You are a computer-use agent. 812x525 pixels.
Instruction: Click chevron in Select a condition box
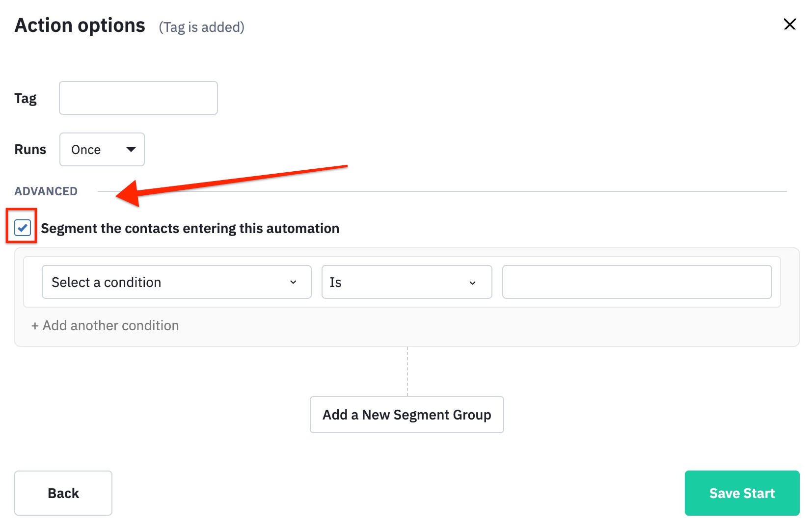pyautogui.click(x=293, y=283)
